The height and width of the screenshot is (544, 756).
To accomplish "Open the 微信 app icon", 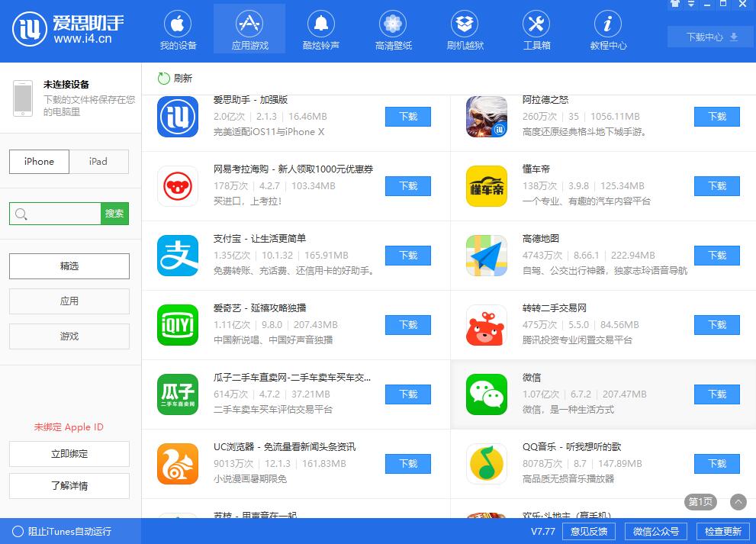I will [x=487, y=394].
